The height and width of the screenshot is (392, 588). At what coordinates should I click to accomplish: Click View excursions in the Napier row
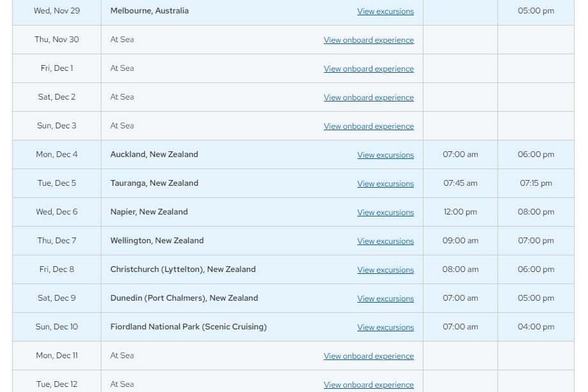click(x=385, y=213)
